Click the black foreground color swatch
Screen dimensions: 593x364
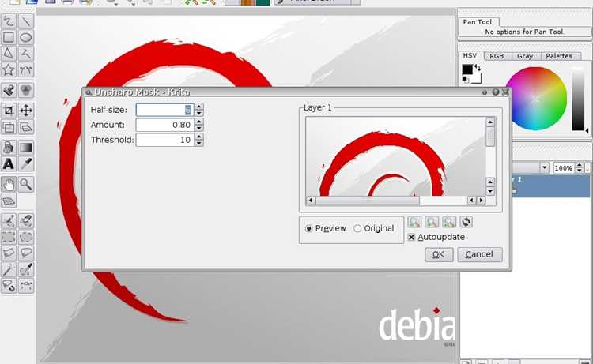[x=467, y=69]
